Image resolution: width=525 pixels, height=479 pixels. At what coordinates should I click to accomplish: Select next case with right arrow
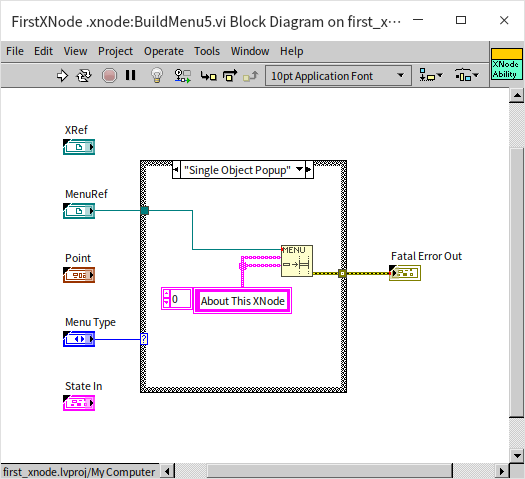coord(309,170)
